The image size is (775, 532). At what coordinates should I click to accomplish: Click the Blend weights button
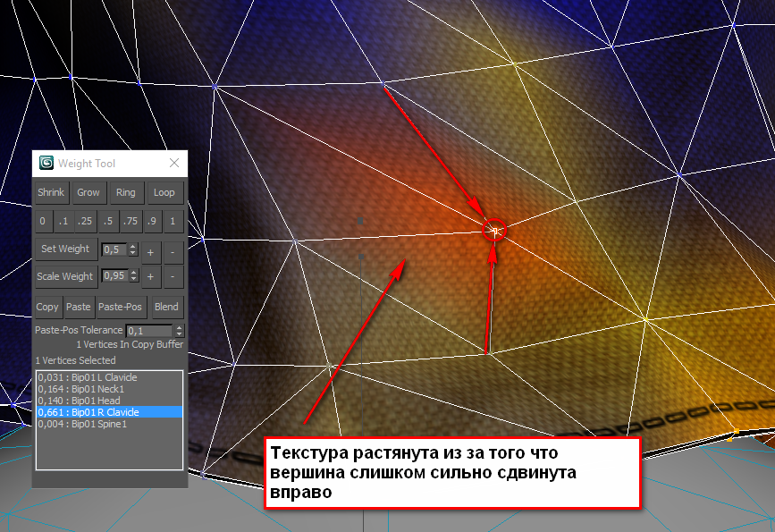point(166,307)
